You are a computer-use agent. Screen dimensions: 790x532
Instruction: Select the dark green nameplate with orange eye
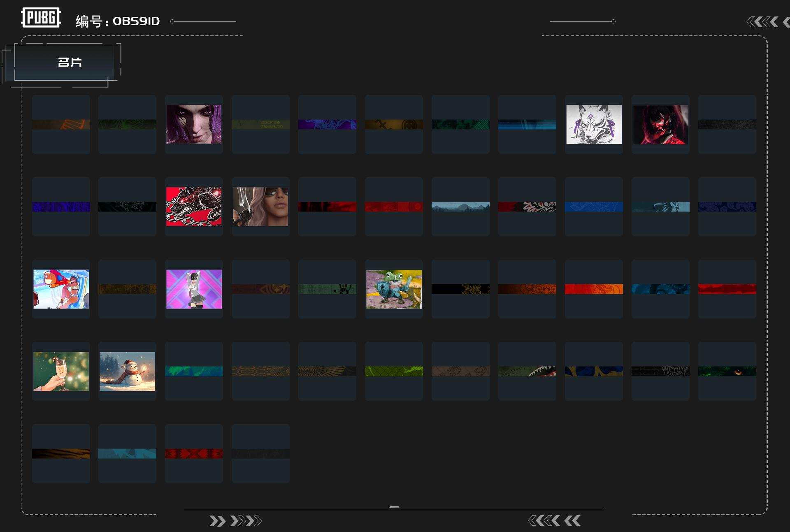point(727,371)
